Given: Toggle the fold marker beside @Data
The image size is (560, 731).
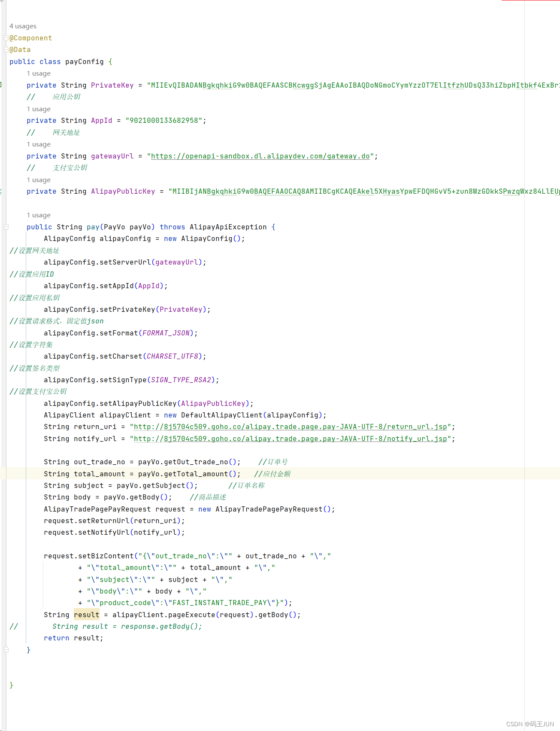Looking at the screenshot, I should [6, 50].
